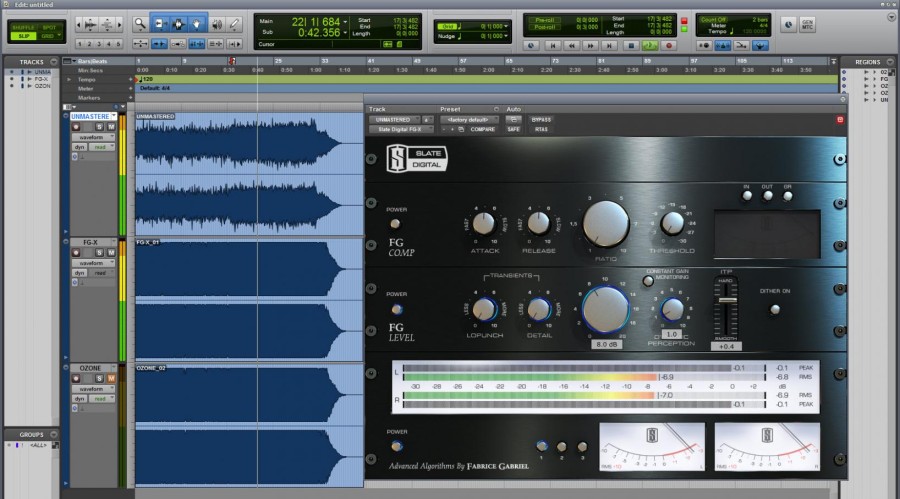900x499 pixels.
Task: Toggle the DITHER ON button
Action: point(775,310)
